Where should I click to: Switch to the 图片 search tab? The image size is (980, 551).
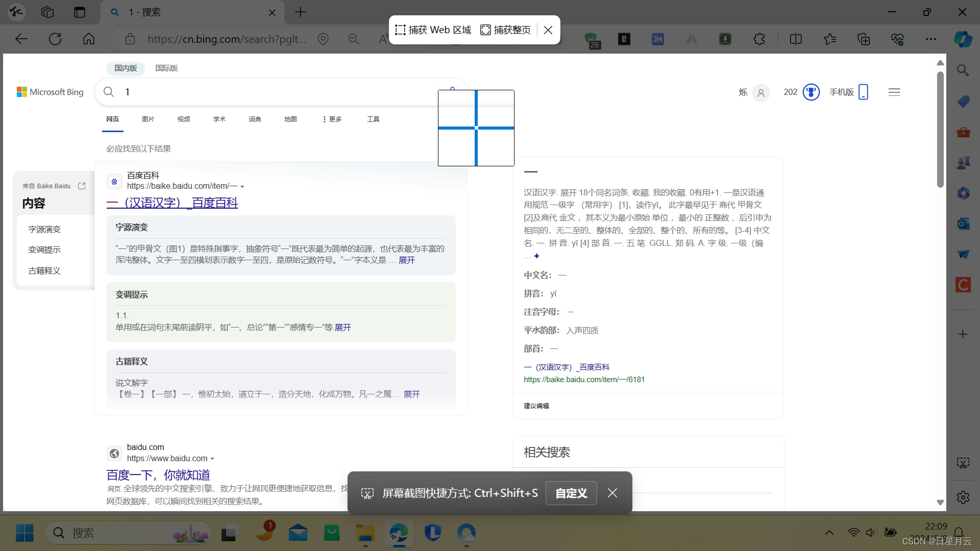148,119
